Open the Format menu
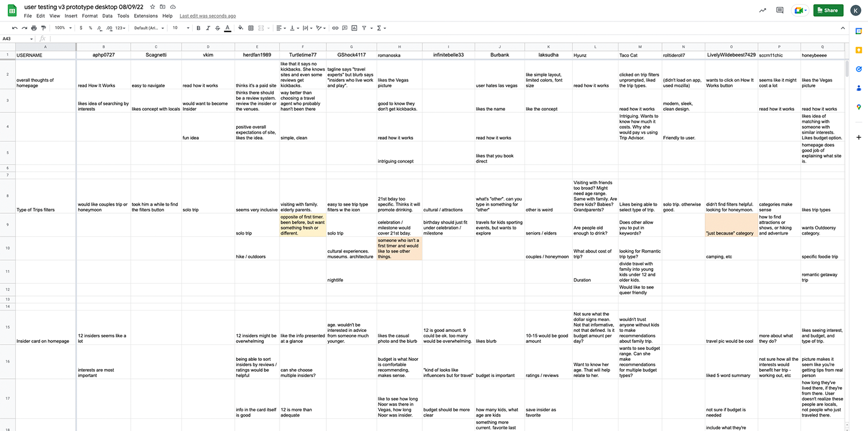Screen dimensions: 868x431 90,16
